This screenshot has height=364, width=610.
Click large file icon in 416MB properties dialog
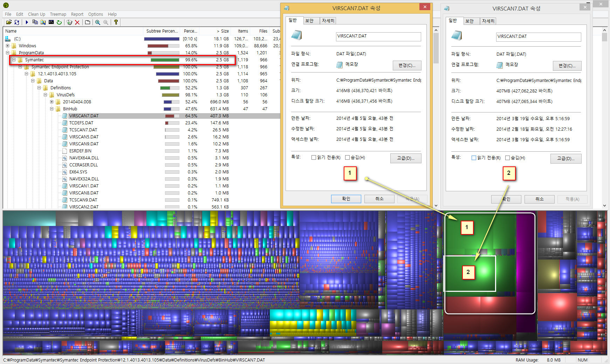coord(297,35)
